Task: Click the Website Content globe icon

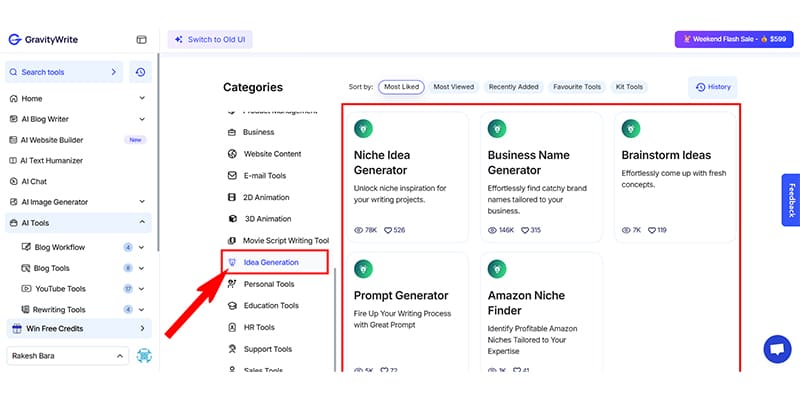Action: [232, 154]
